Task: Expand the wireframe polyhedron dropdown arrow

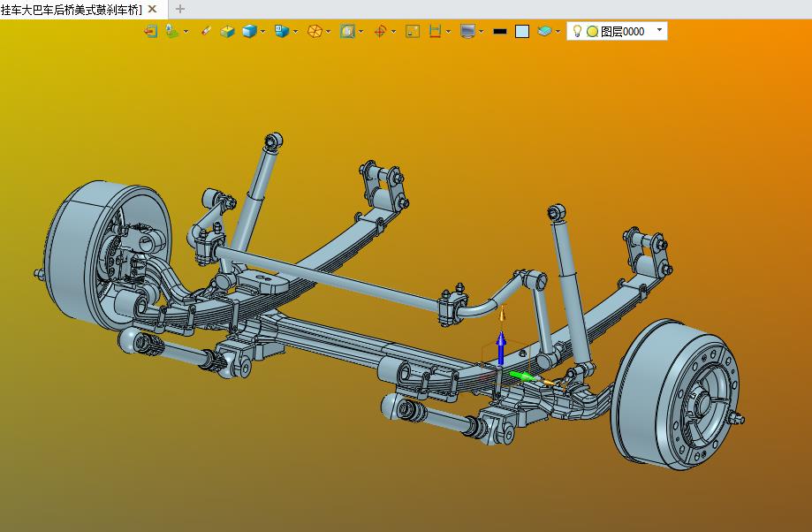Action: pos(329,32)
